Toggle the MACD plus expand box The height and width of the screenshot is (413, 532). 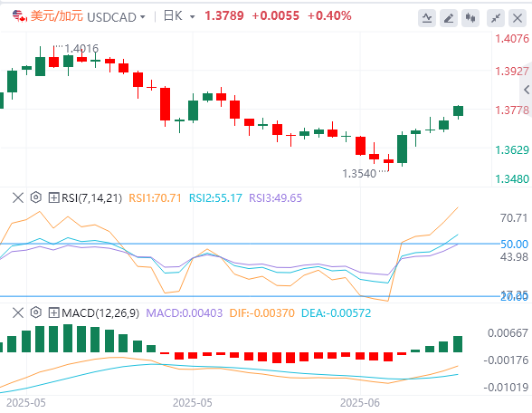tap(53, 312)
